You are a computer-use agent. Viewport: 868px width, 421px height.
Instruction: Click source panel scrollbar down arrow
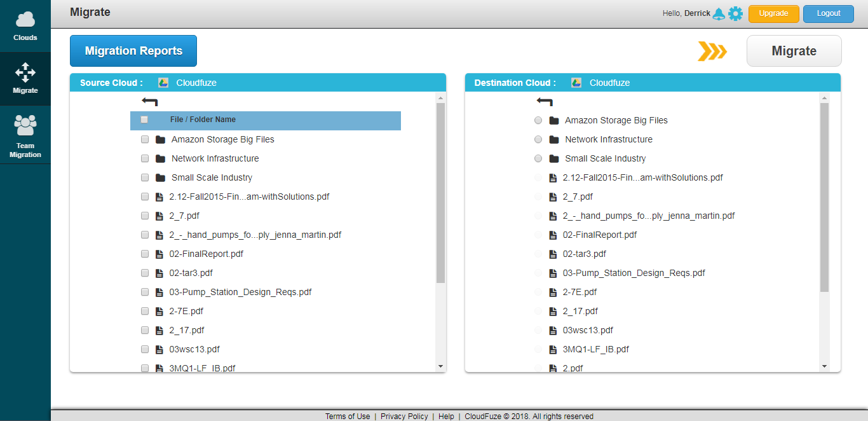pyautogui.click(x=441, y=366)
